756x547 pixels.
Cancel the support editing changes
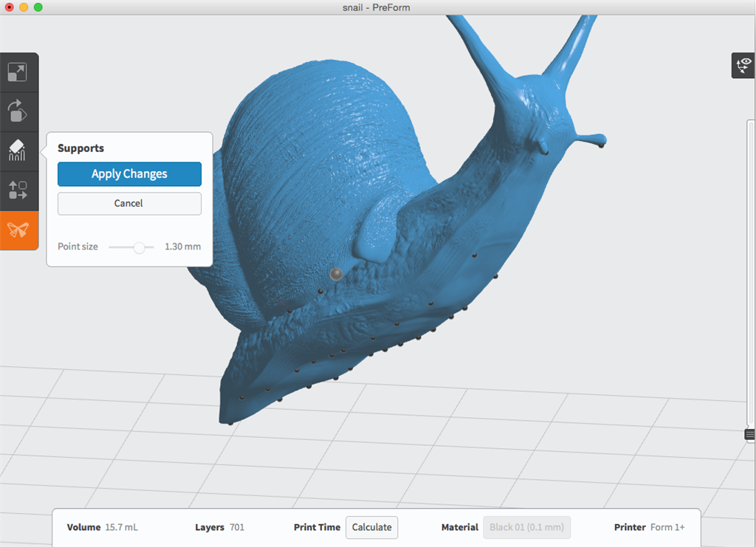[129, 204]
